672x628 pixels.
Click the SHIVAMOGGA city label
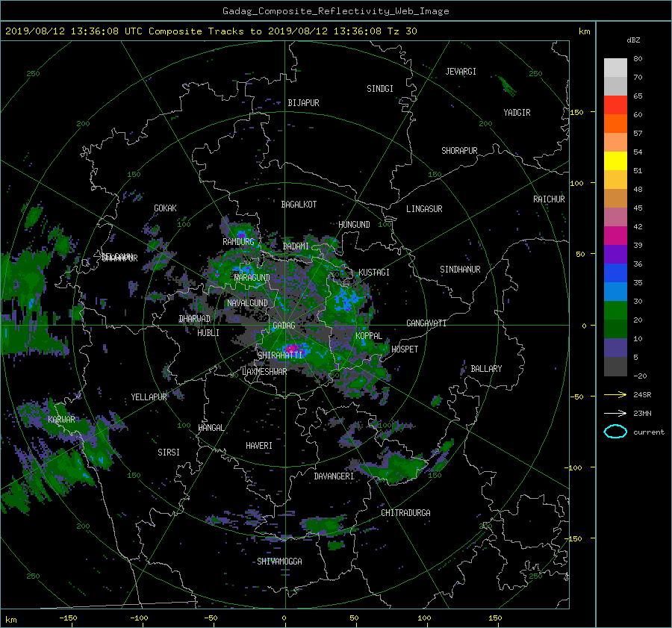click(x=279, y=562)
